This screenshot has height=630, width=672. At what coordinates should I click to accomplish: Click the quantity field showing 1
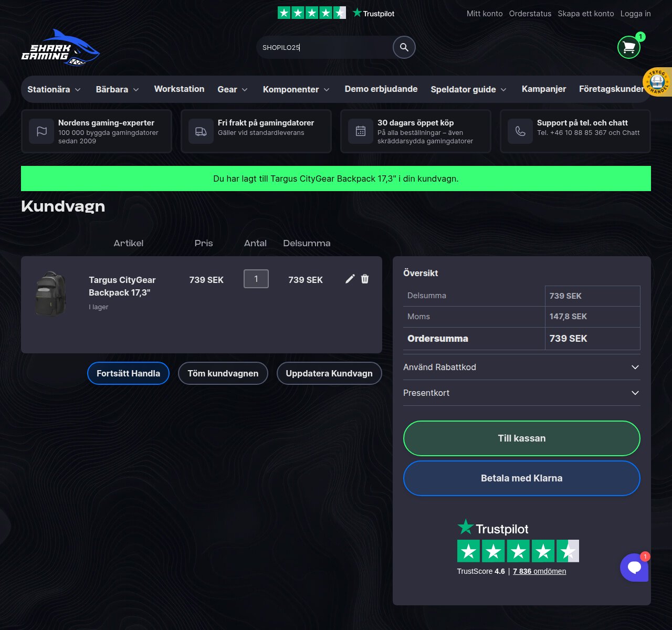256,279
